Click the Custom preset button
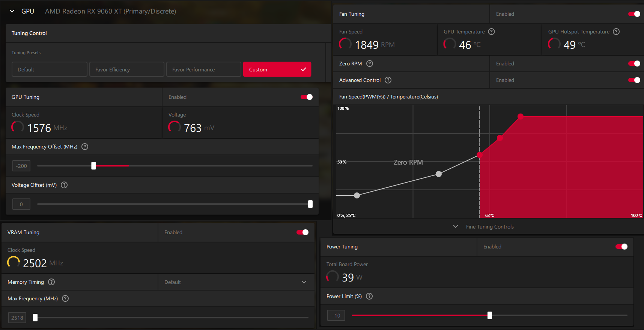The height and width of the screenshot is (330, 644). click(x=277, y=70)
